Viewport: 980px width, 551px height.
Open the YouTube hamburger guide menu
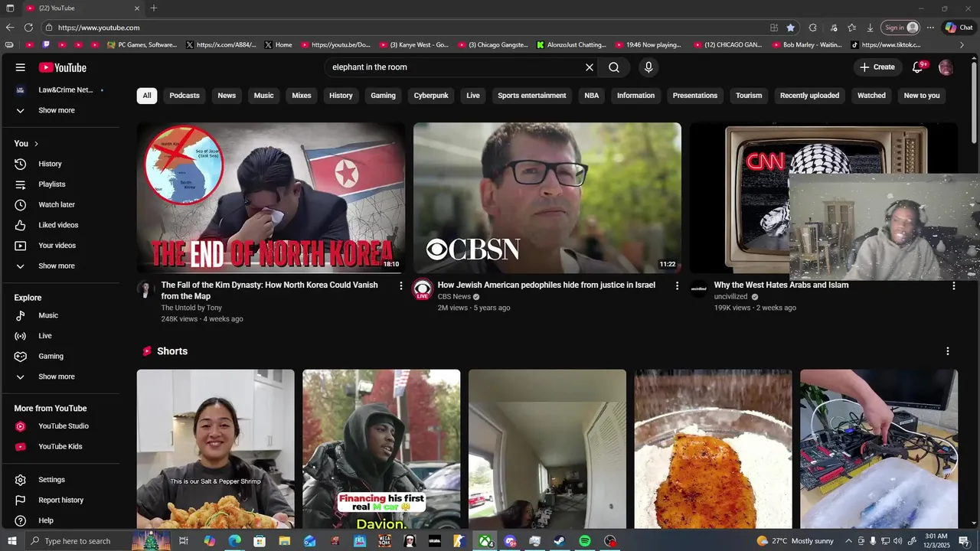tap(21, 67)
